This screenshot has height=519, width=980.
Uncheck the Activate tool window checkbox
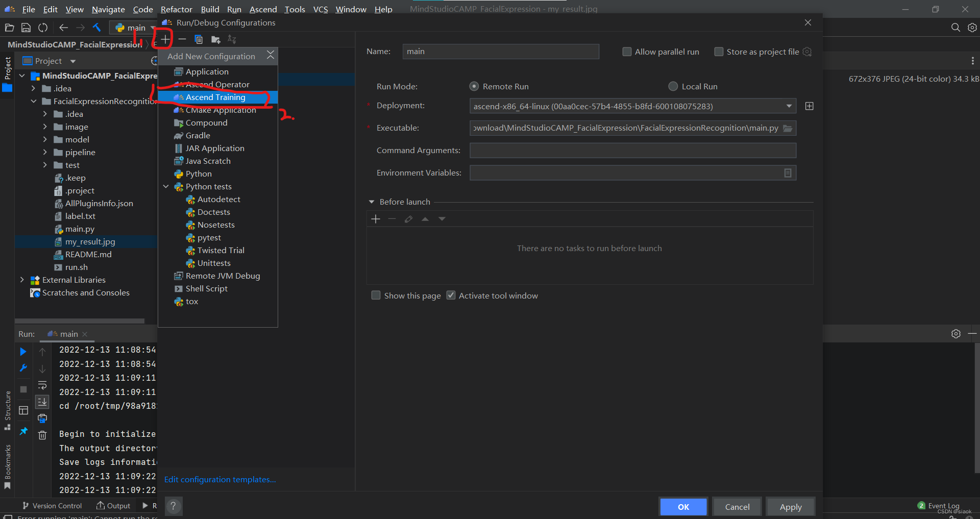pyautogui.click(x=451, y=295)
